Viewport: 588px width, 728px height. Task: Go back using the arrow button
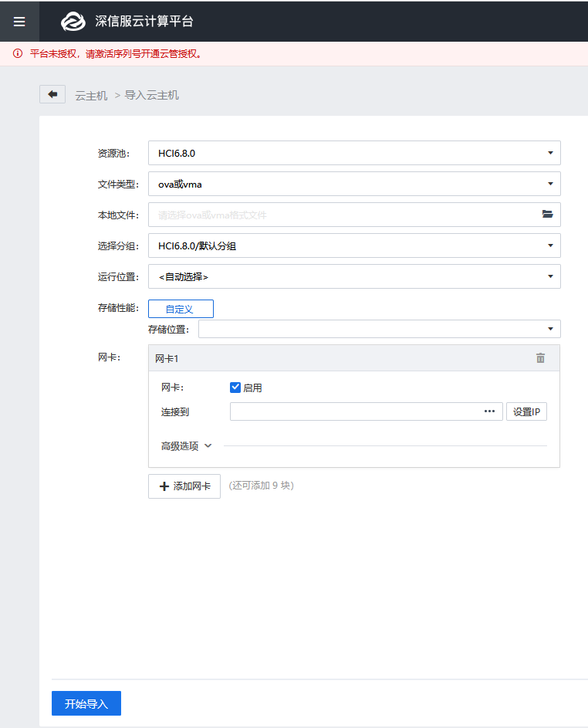(52, 94)
